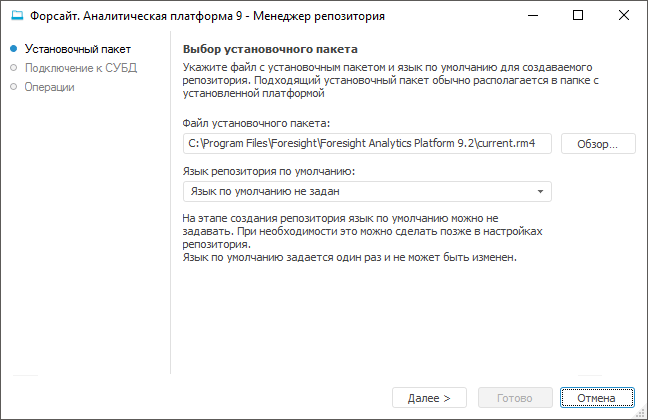This screenshot has height=420, width=648.
Task: Close the window with the X button
Action: click(623, 16)
